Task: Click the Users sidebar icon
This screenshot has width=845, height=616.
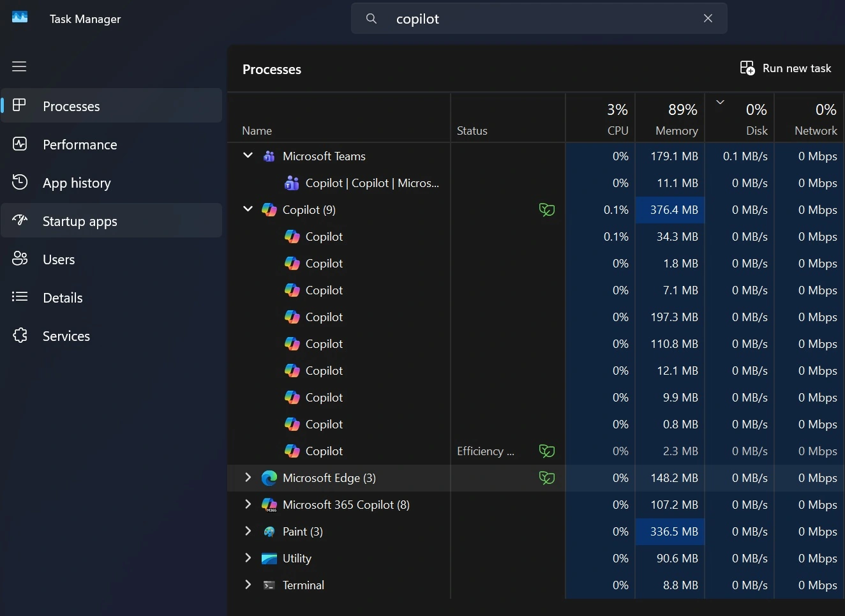Action: (20, 259)
